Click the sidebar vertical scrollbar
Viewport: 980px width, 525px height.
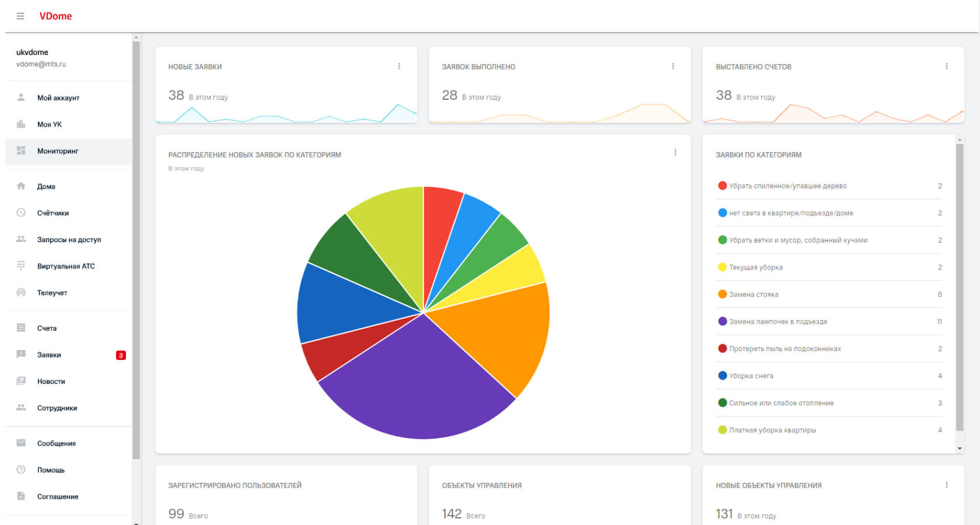(x=136, y=250)
